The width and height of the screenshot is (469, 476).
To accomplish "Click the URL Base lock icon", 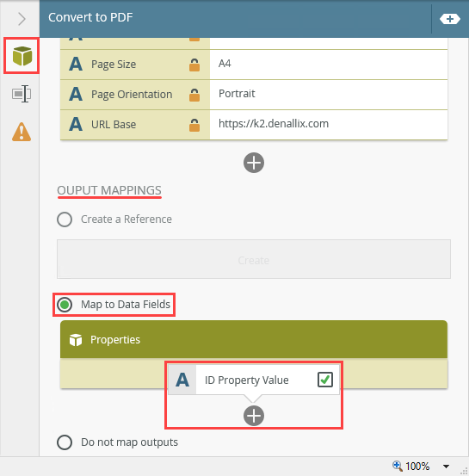I will 194,125.
